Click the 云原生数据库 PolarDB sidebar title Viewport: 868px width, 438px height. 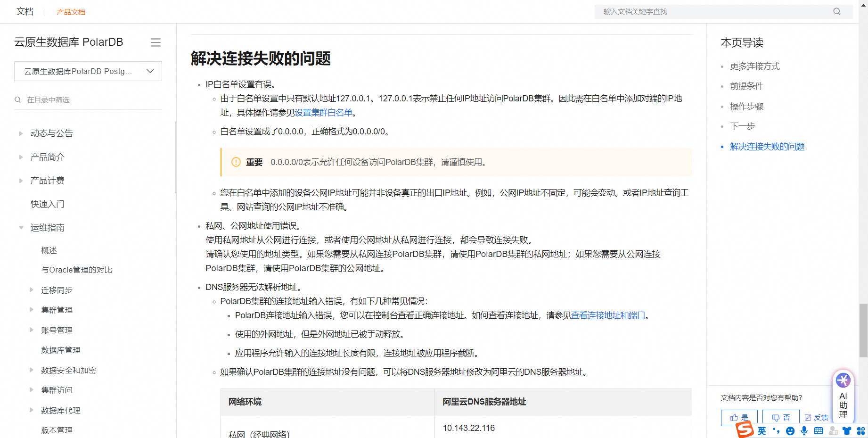[x=69, y=42]
